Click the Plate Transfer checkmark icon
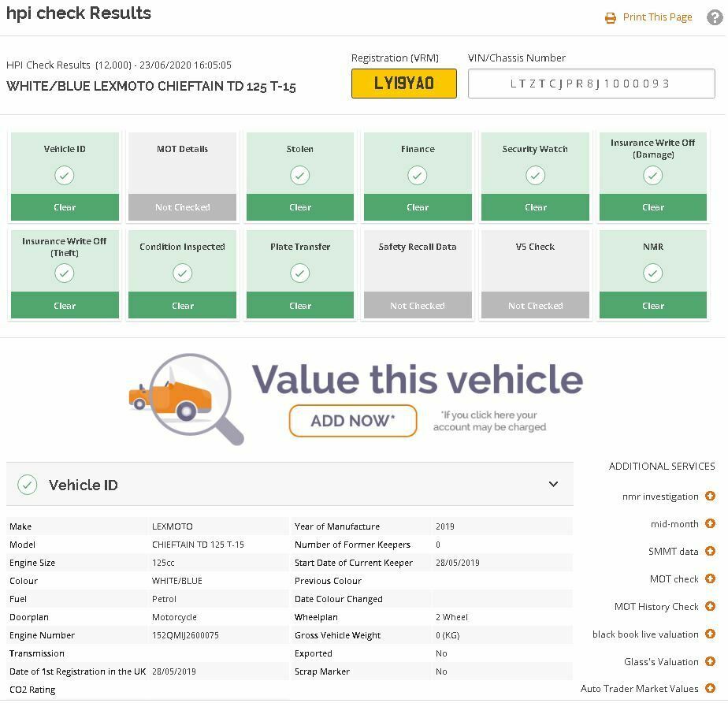728x703 pixels. tap(300, 273)
